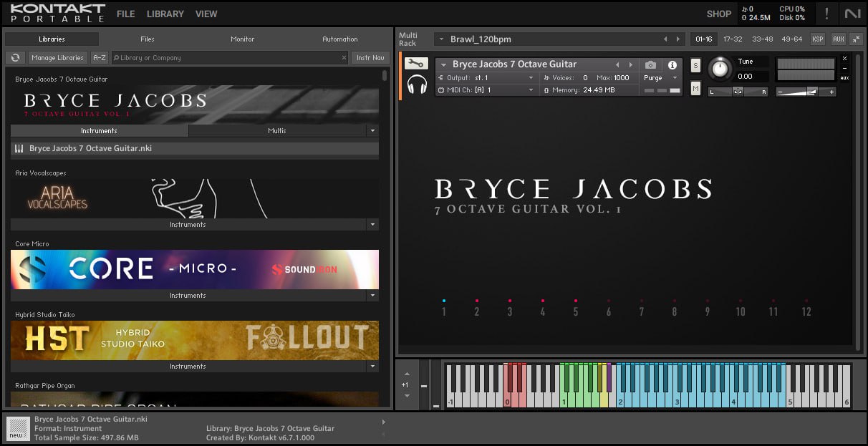Go to previous multi with left arrow
Viewport: 868px width, 446px height.
click(x=665, y=39)
